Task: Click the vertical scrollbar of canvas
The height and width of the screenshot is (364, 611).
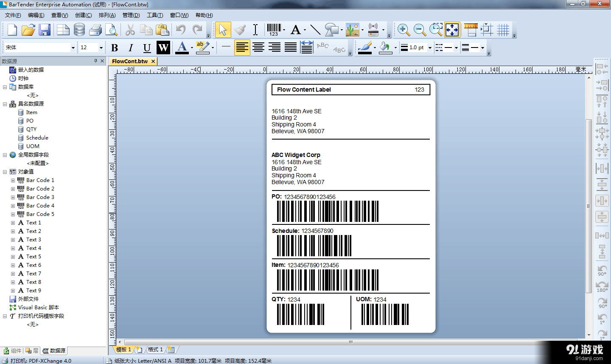Action: pyautogui.click(x=589, y=206)
